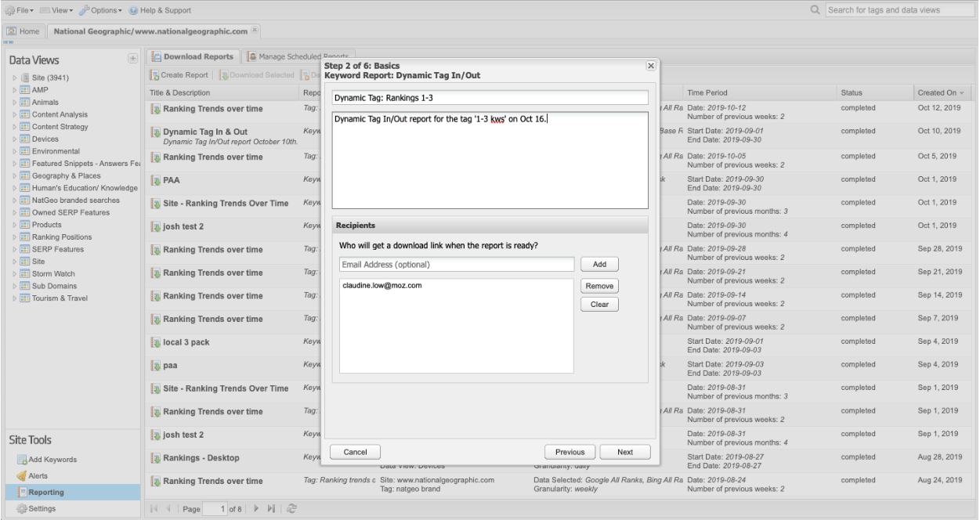
Task: Click the Email Address input field
Action: coord(457,265)
